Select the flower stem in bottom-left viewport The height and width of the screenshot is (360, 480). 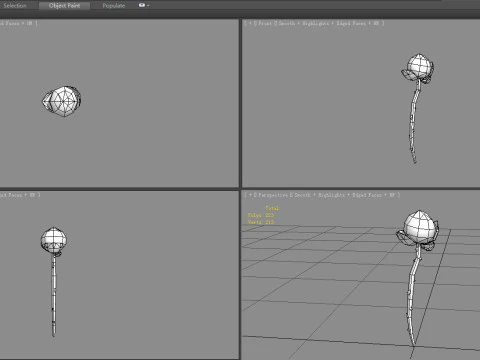[x=54, y=295]
